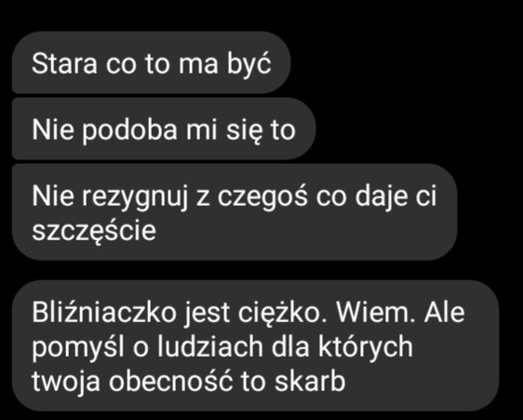Select the word 'ludziach' in last message
This screenshot has width=523, height=420.
(210, 346)
